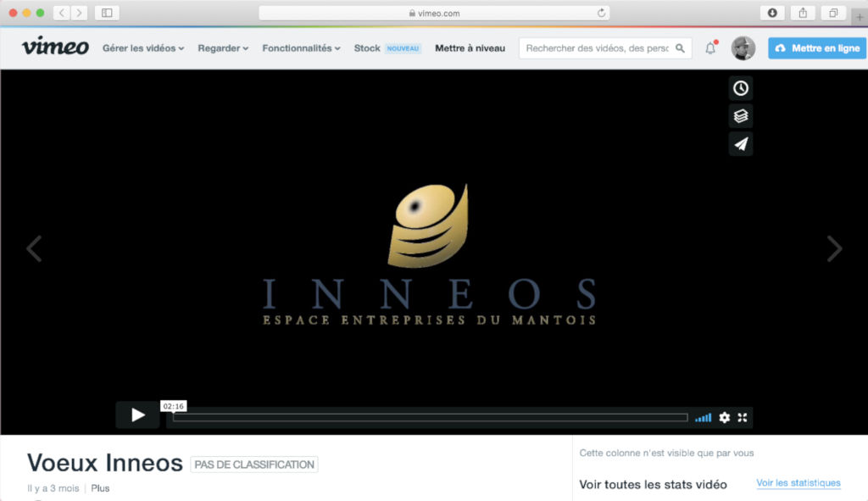Add video to collections via layers icon

(741, 116)
